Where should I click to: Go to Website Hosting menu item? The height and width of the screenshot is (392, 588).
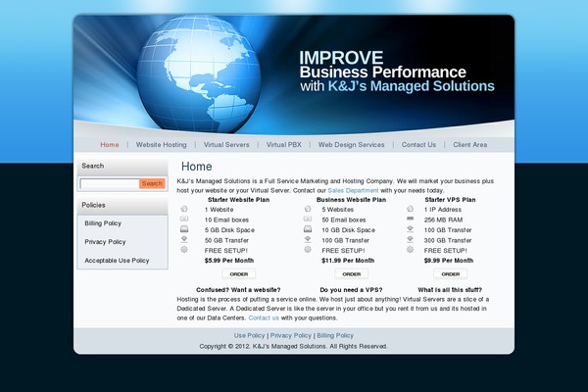[x=162, y=145]
